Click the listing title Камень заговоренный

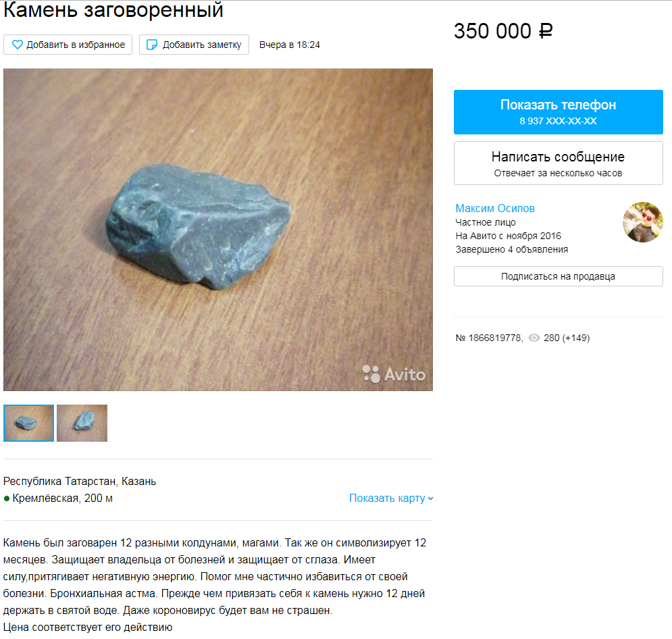pyautogui.click(x=113, y=10)
